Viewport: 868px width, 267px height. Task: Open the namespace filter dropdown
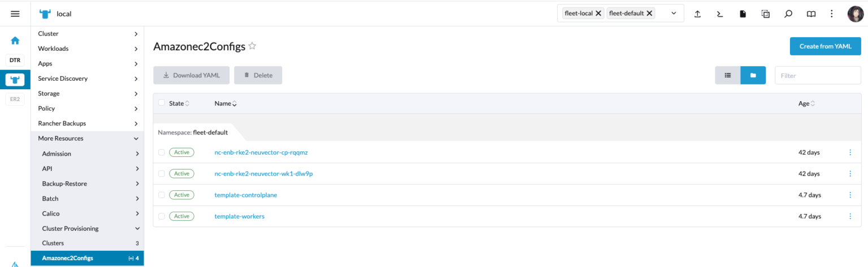point(673,14)
